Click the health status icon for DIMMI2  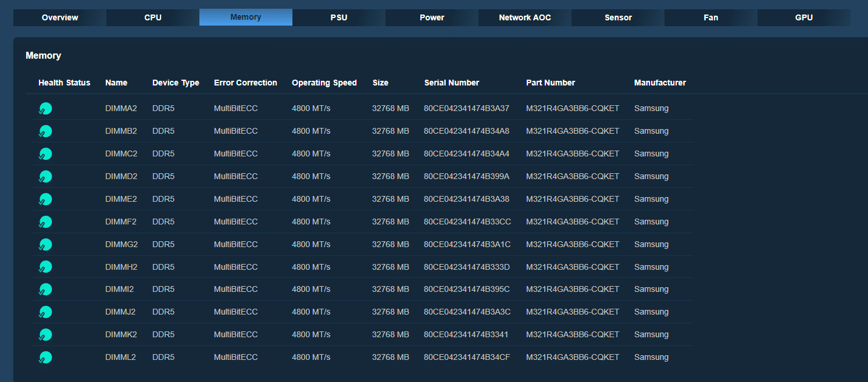tap(45, 290)
